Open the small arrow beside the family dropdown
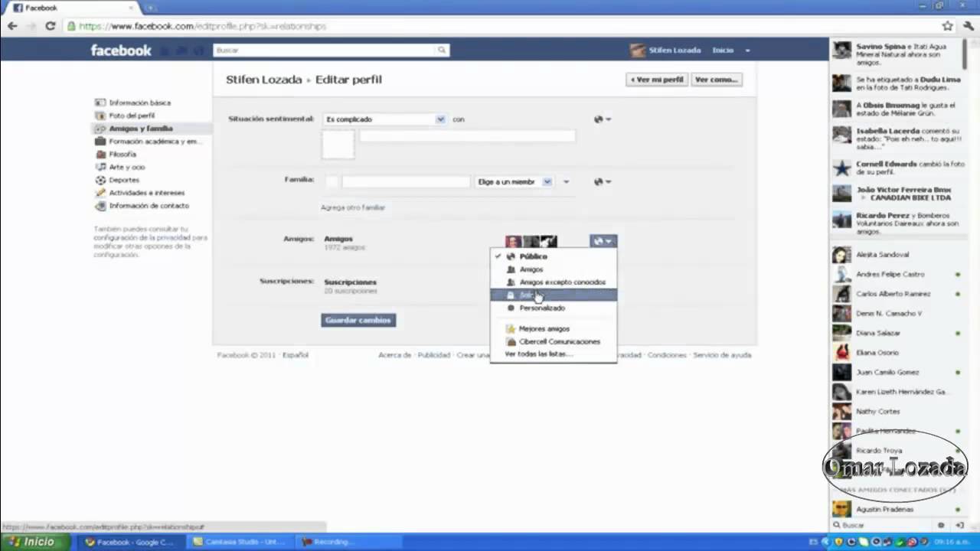 tap(567, 182)
